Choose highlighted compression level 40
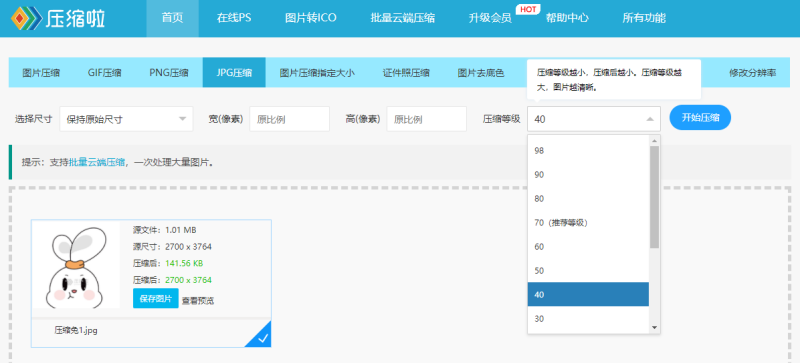Screen dimensions: 800x363 point(588,294)
